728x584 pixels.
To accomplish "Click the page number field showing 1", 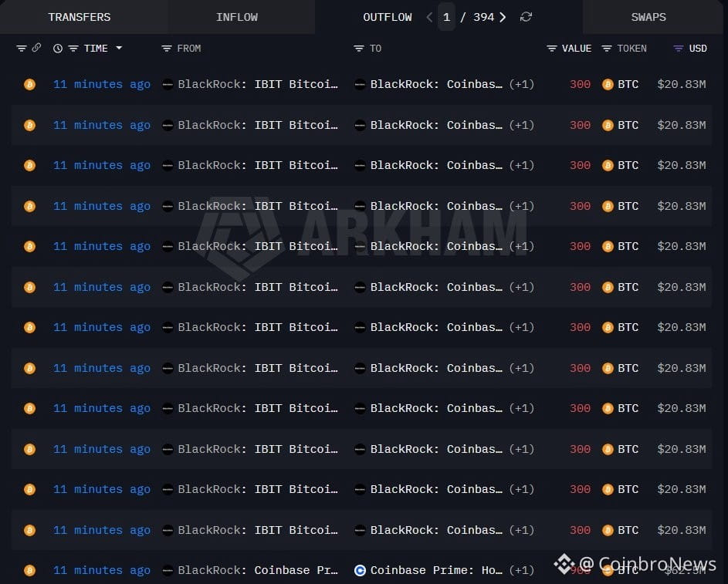I will pos(447,17).
